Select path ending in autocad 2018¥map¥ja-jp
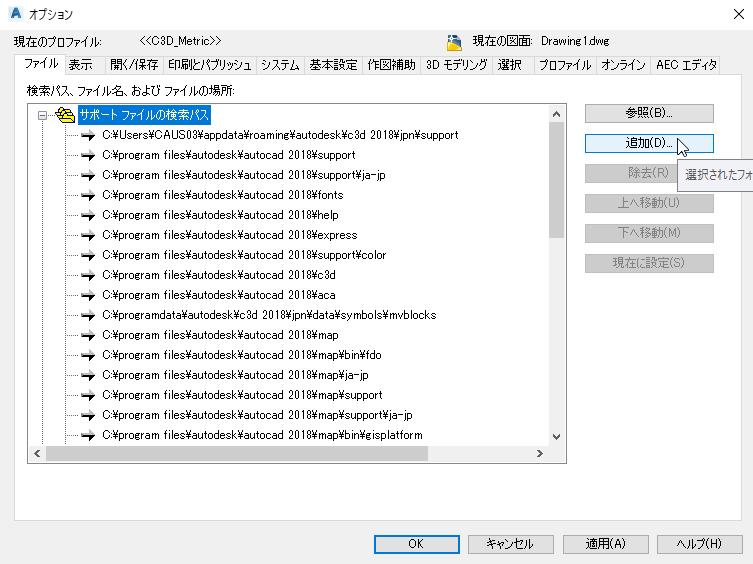The height and width of the screenshot is (564, 753). tap(235, 375)
